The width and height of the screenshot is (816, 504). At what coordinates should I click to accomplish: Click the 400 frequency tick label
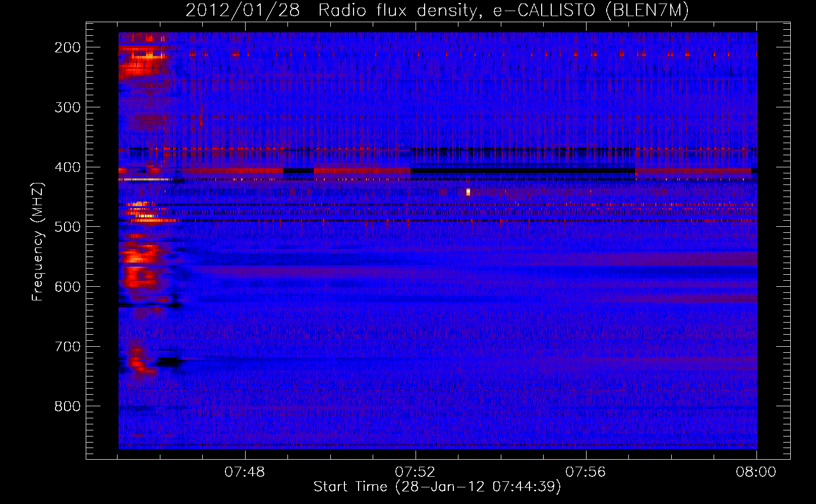point(67,167)
